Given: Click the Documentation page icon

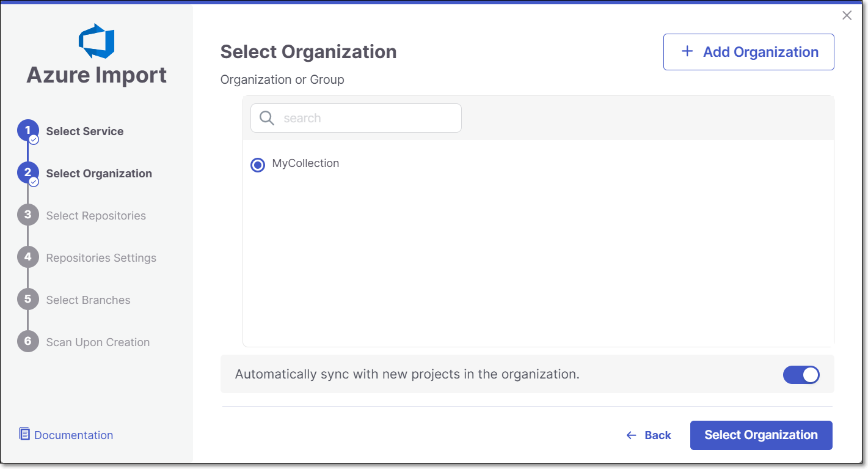Looking at the screenshot, I should point(24,435).
